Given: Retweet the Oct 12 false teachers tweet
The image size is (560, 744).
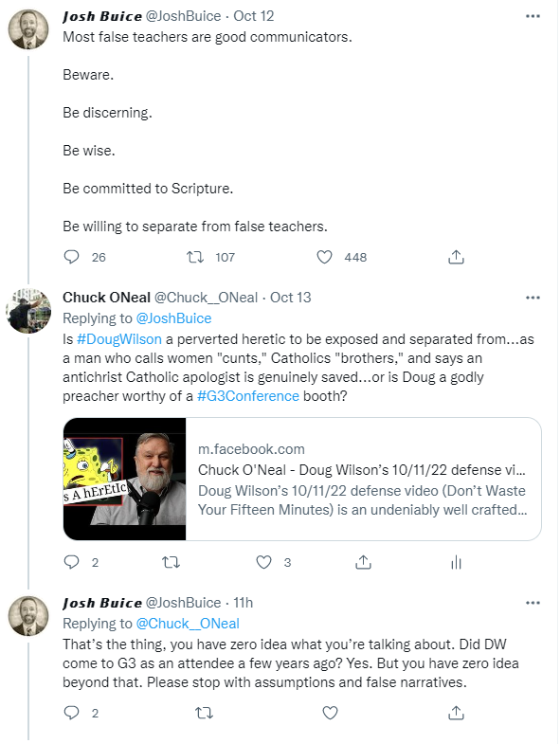Looking at the screenshot, I should pyautogui.click(x=195, y=257).
